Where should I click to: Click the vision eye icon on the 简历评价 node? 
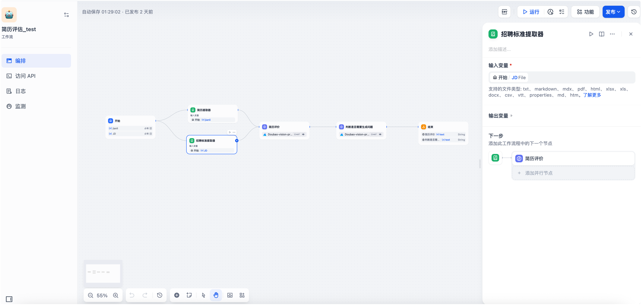click(x=303, y=135)
